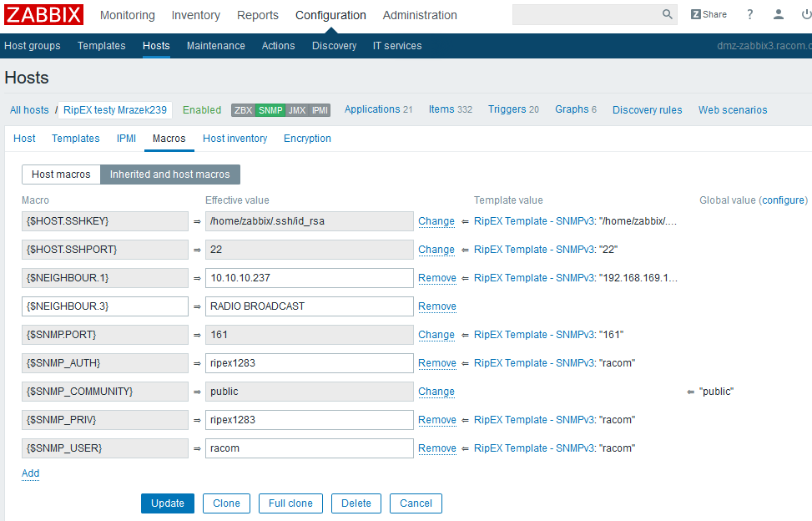
Task: Go to Discovery submenu
Action: tap(334, 46)
